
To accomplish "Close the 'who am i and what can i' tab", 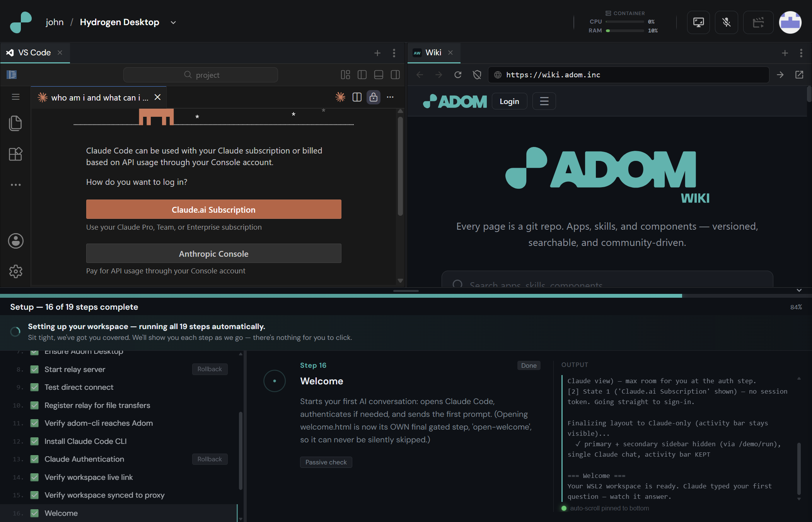I will [157, 97].
